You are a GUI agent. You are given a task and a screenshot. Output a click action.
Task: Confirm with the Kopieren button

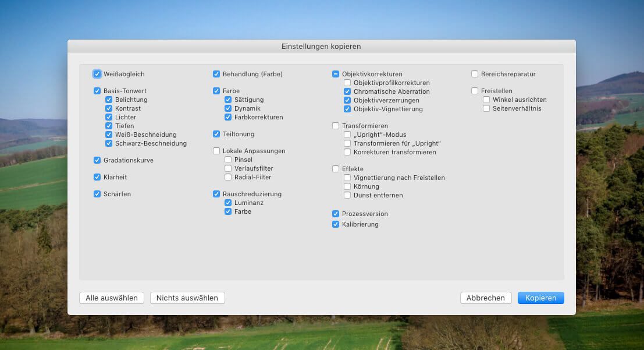(x=540, y=298)
